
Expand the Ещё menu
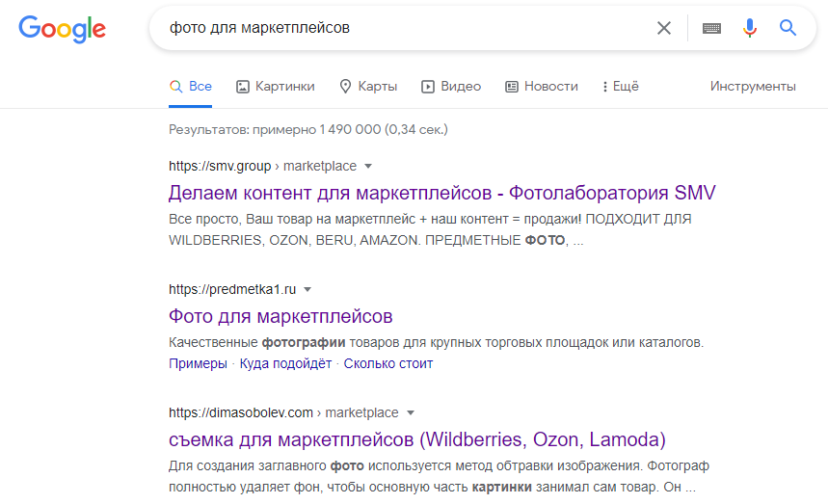621,87
